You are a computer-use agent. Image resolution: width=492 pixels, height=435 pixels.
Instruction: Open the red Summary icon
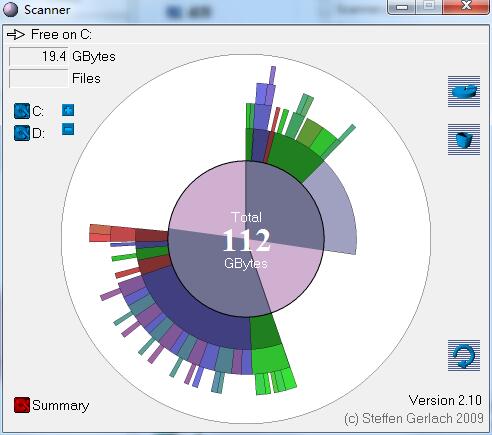[x=22, y=405]
